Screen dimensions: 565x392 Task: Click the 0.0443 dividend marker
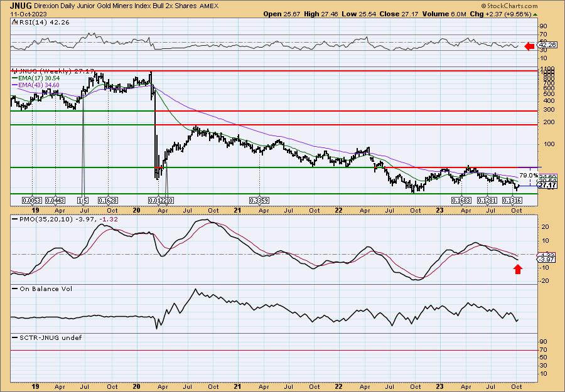pos(55,201)
